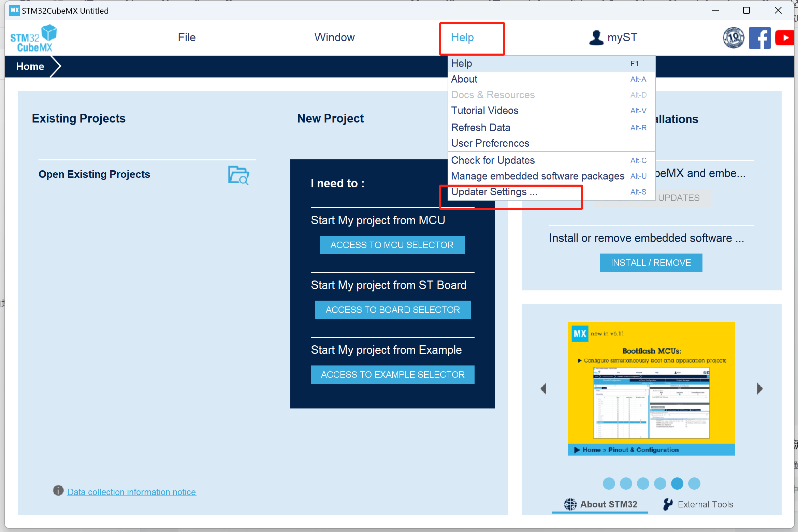This screenshot has width=798, height=532.
Task: Click Start My project from Example text
Action: (x=386, y=350)
